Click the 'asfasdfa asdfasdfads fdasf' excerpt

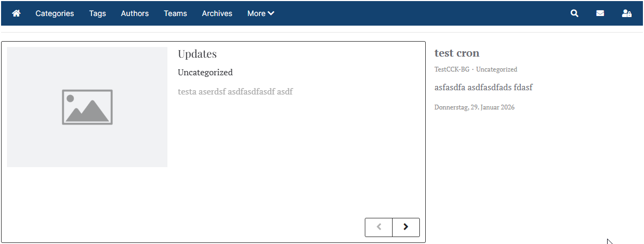(483, 88)
